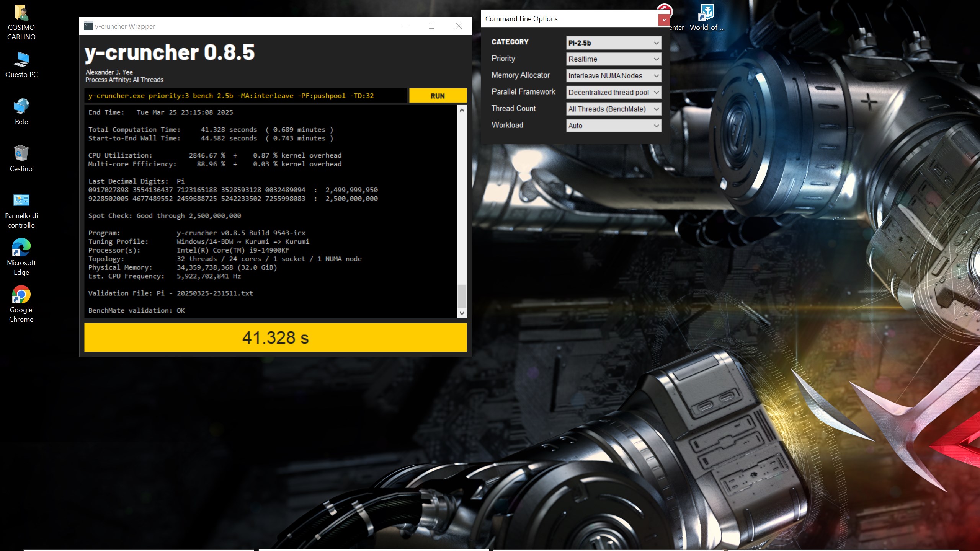This screenshot has width=980, height=551.
Task: Open Pannello di controllo icon
Action: (21, 210)
